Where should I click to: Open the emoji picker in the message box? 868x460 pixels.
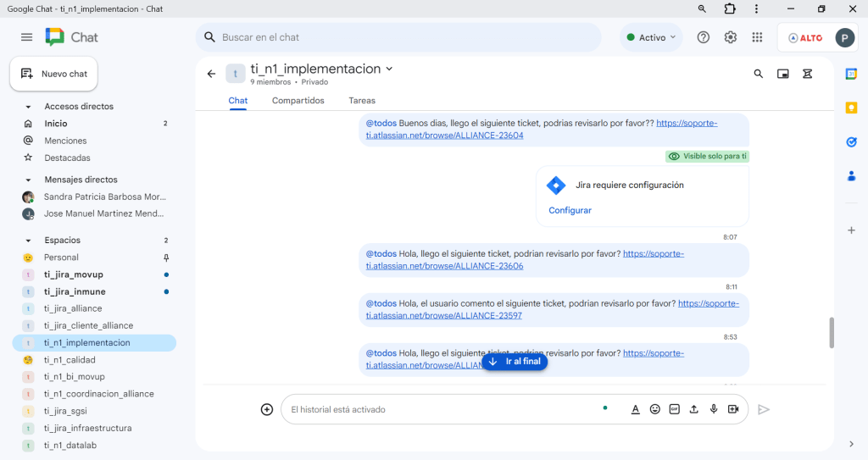point(655,409)
